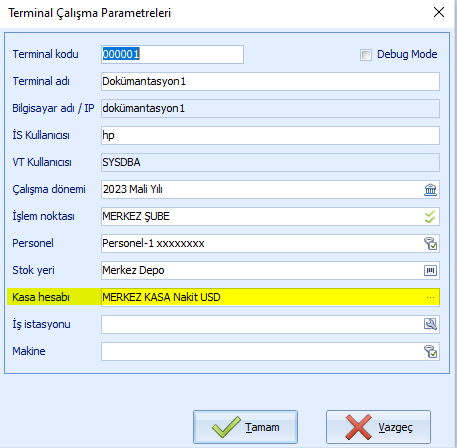Click the MERKEZ ŞUBE value

[x=136, y=216]
